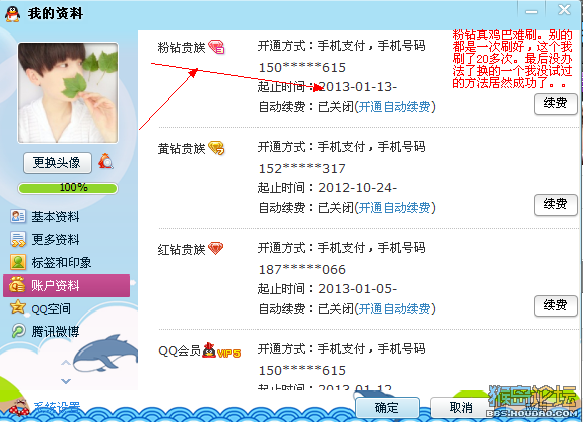The image size is (583, 422).
Task: Click the sidebar down chevron arrow
Action: coord(66,381)
